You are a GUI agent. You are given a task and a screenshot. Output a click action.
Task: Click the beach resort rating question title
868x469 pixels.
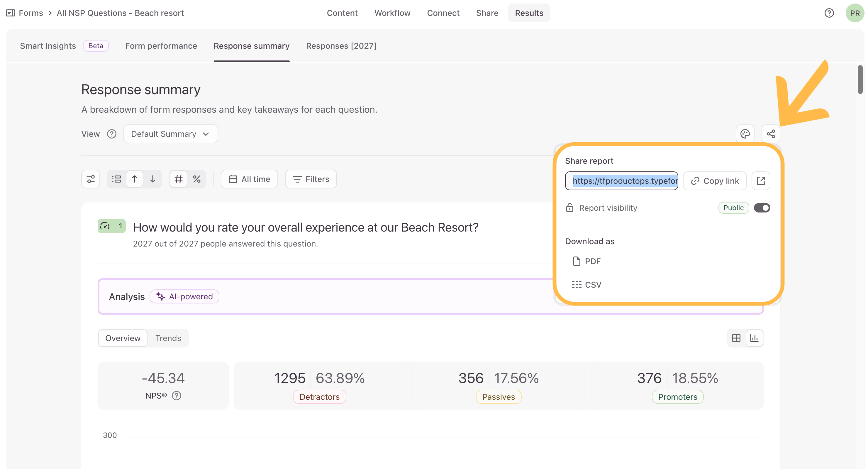coord(306,227)
